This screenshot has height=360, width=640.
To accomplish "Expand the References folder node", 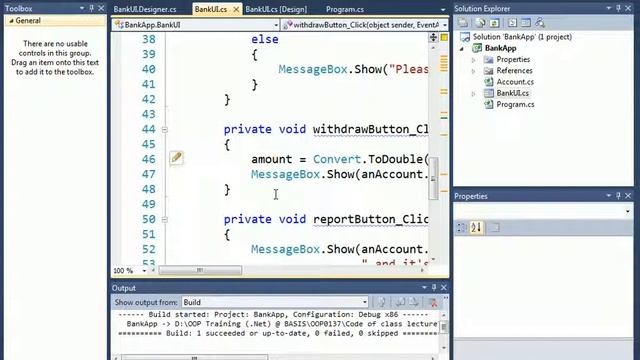I will pos(473,71).
